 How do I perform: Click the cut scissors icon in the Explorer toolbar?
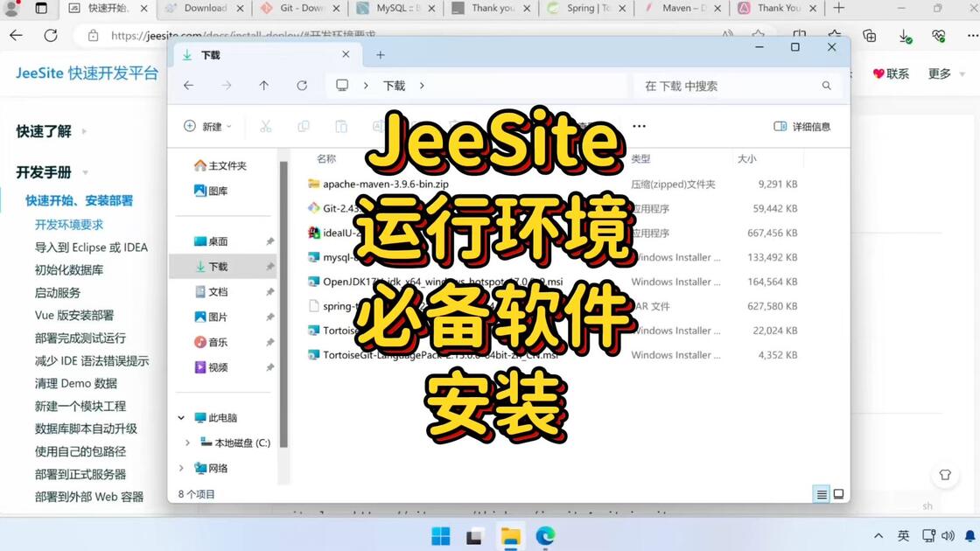tap(266, 126)
